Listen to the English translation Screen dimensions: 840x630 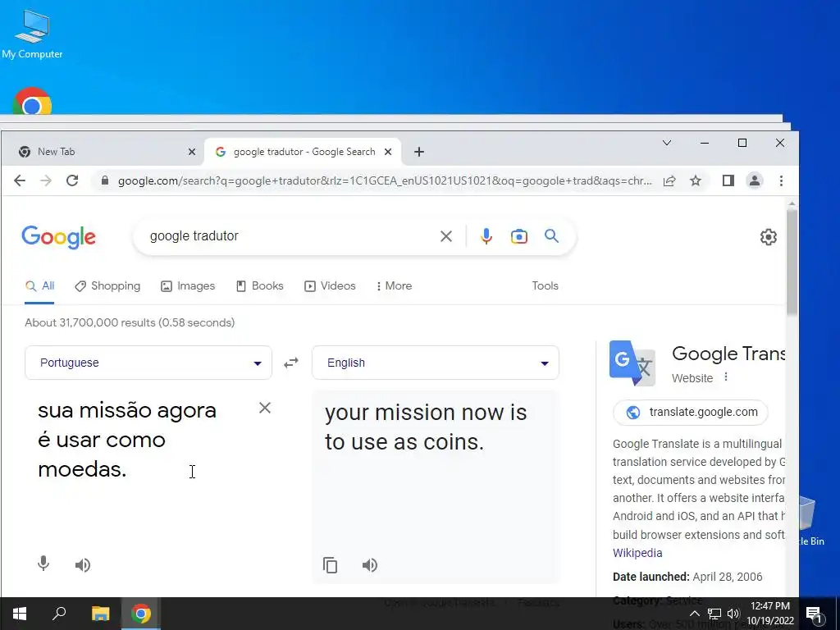(370, 564)
